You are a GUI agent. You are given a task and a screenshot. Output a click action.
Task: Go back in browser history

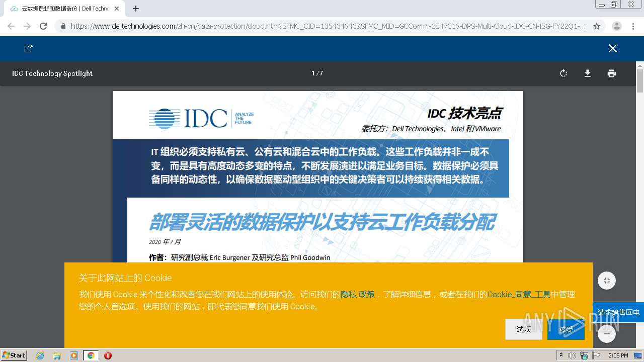point(11,26)
